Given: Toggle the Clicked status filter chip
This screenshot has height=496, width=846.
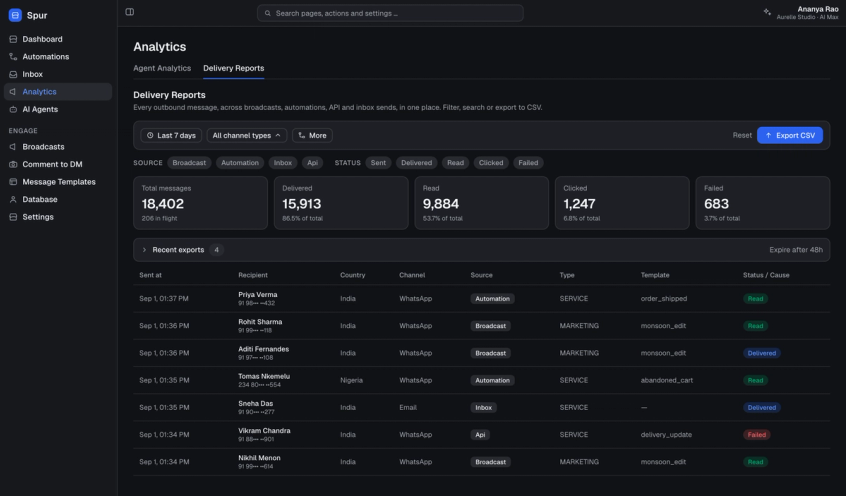Looking at the screenshot, I should tap(491, 162).
